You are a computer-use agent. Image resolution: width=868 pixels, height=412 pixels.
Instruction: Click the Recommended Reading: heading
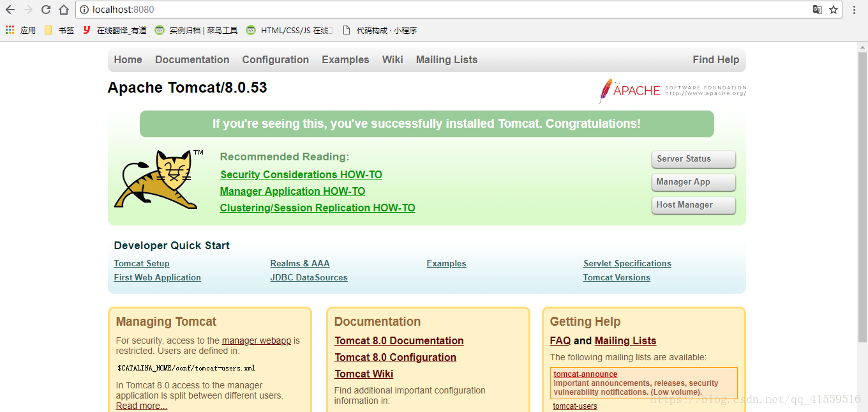[285, 157]
